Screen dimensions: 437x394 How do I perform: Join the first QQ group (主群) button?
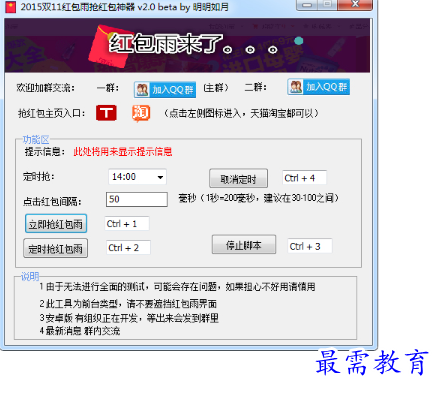(165, 89)
